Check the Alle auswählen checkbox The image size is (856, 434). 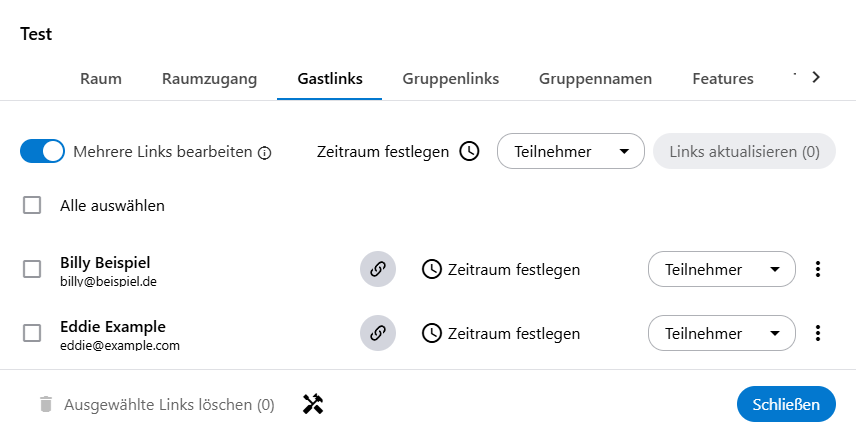[32, 205]
